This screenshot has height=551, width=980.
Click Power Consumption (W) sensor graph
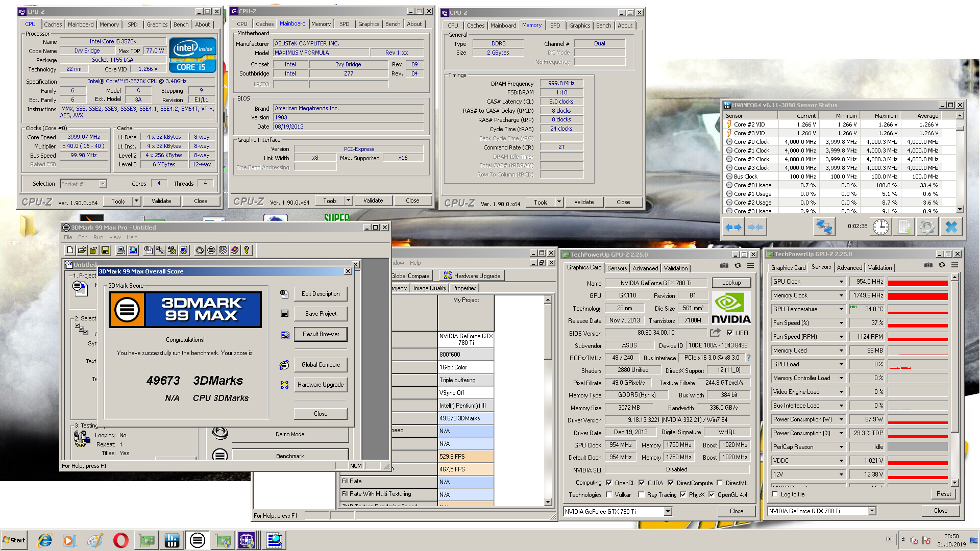(x=917, y=419)
